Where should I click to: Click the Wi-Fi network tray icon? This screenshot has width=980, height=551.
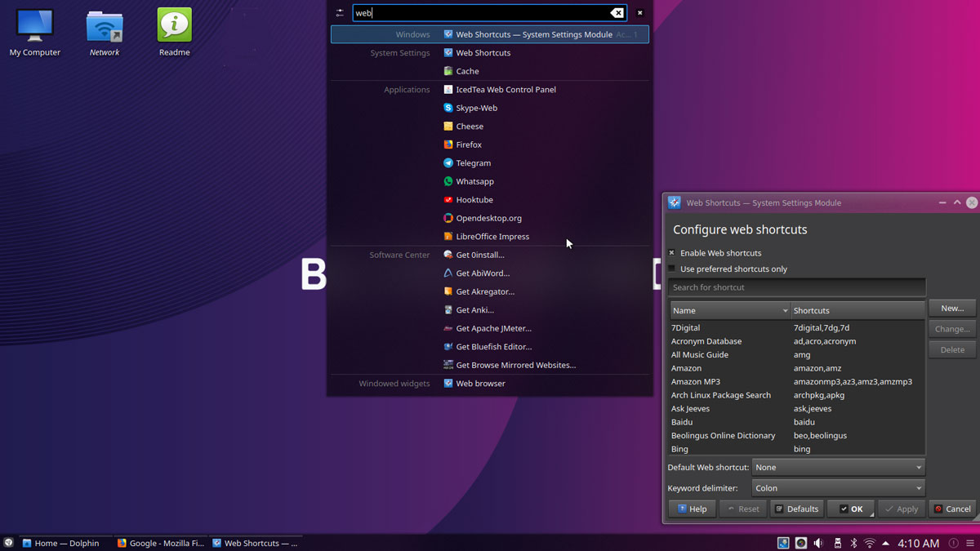[870, 543]
